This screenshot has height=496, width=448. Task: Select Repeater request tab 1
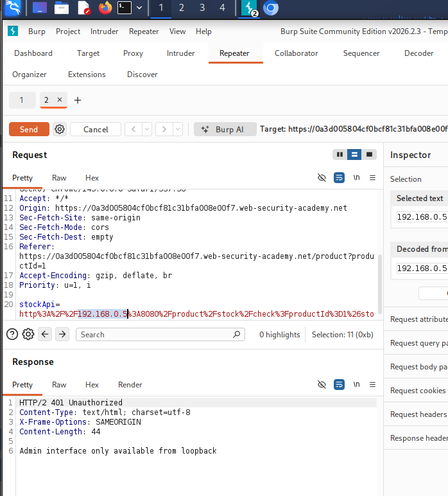[22, 100]
